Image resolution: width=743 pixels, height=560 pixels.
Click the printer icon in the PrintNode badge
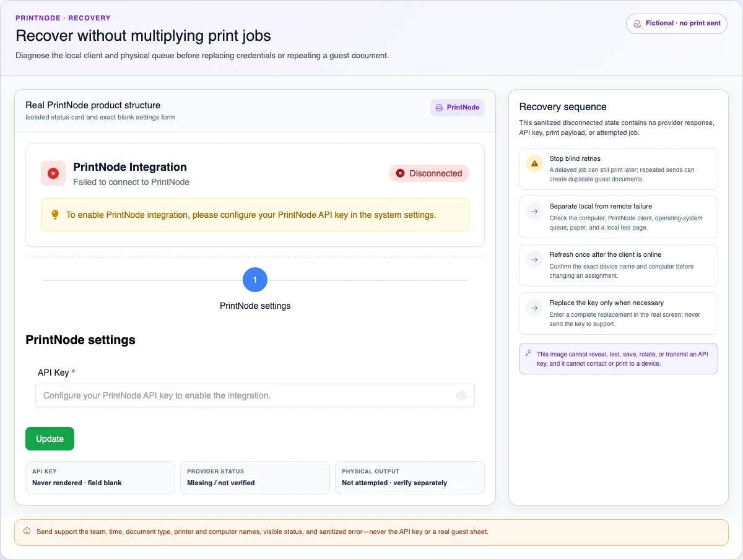(439, 108)
